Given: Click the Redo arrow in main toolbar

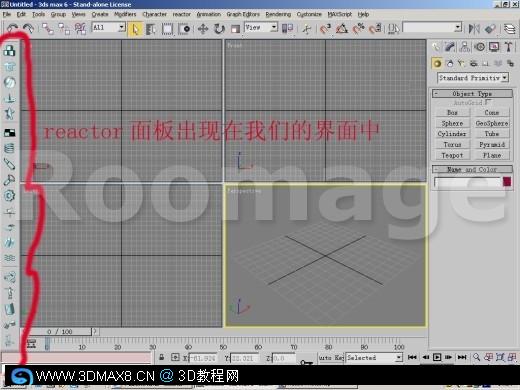Looking at the screenshot, I should click(29, 29).
